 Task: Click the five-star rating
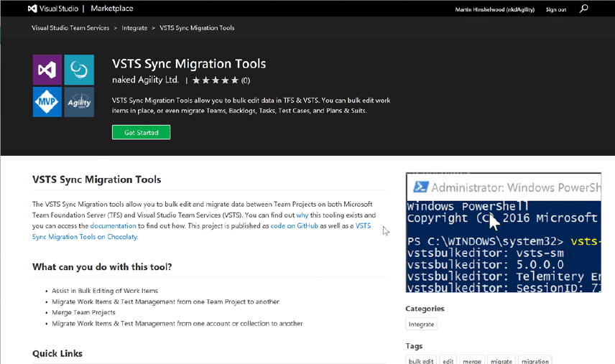pos(216,80)
